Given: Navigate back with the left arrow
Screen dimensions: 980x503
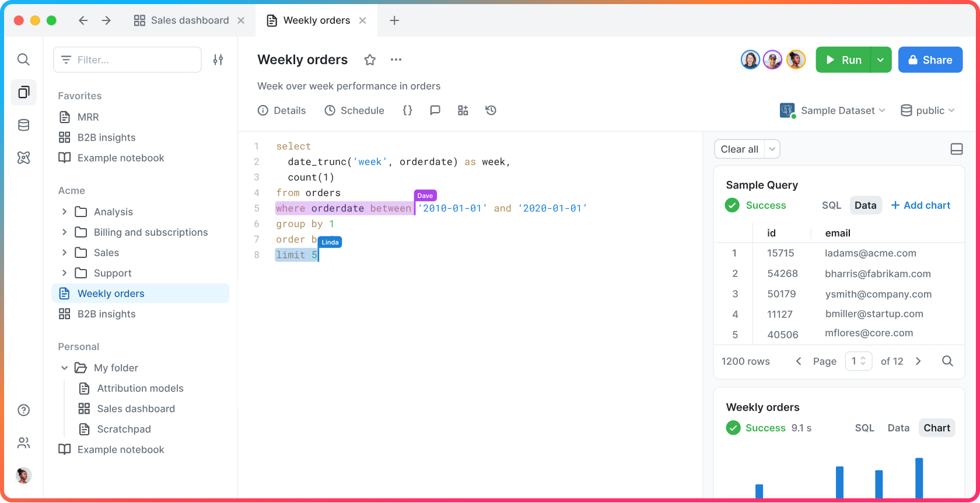Looking at the screenshot, I should pyautogui.click(x=83, y=20).
